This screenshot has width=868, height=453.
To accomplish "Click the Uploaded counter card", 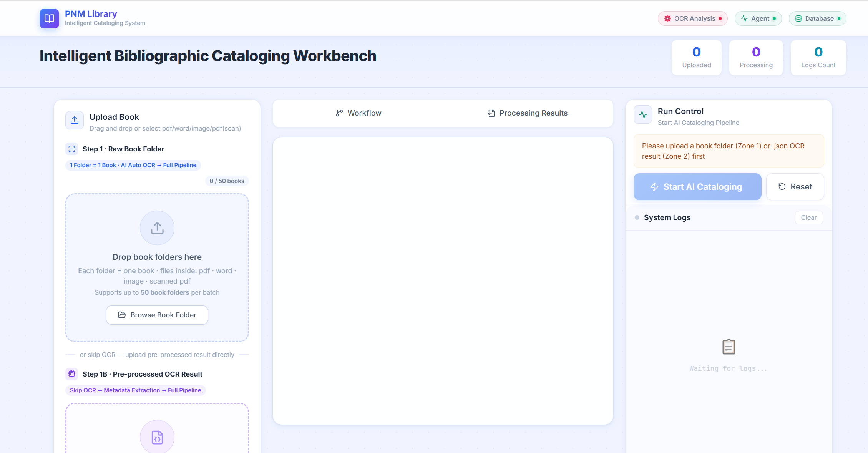I will tap(696, 58).
